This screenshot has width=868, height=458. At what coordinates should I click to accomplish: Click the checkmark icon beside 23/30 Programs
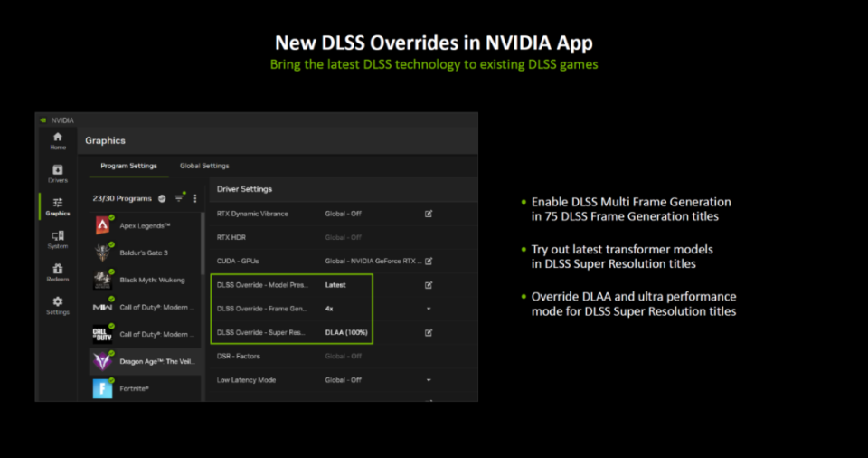[162, 198]
